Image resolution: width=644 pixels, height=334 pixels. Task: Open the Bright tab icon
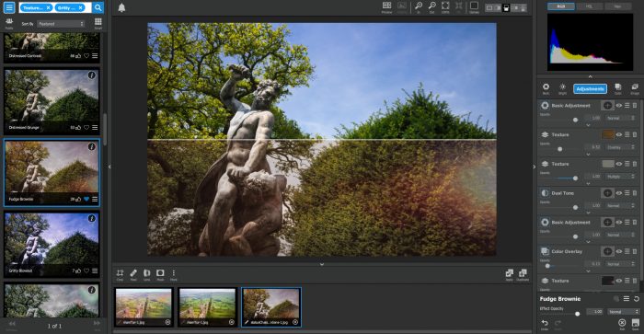point(563,88)
